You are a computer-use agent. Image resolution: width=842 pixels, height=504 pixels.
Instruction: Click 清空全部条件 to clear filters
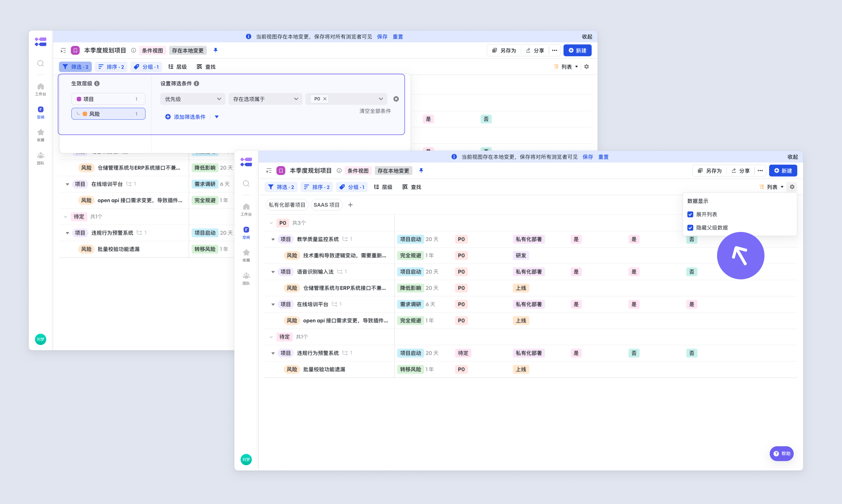375,111
